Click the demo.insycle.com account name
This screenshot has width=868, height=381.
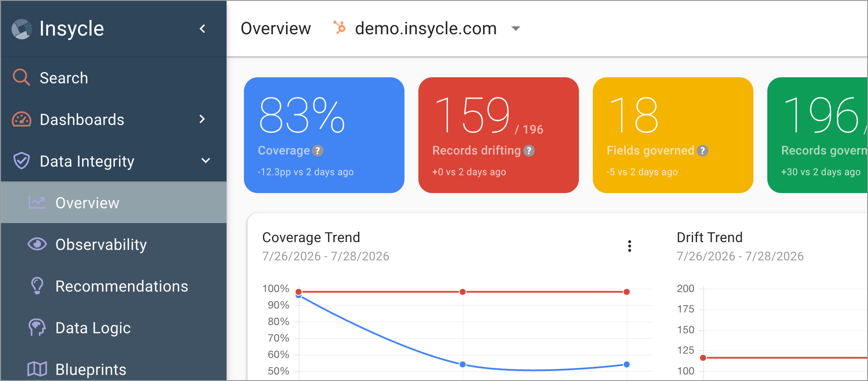tap(426, 29)
